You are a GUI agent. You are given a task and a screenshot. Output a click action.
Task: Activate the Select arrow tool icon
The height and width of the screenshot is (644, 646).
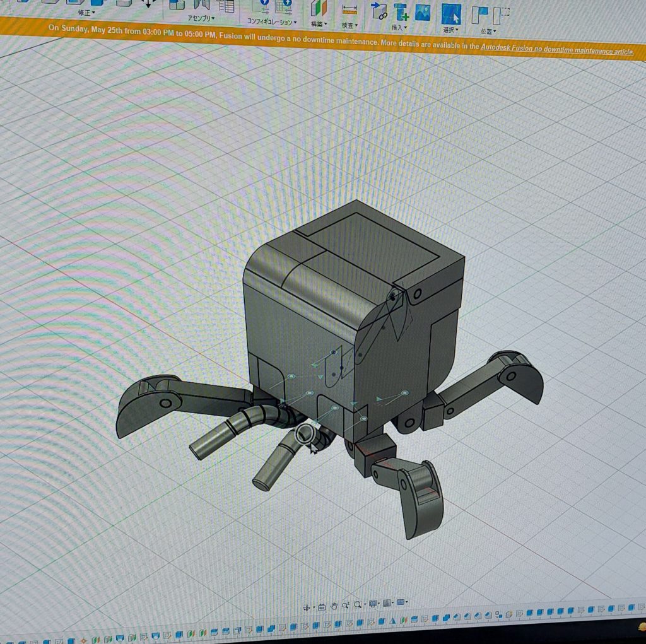451,13
